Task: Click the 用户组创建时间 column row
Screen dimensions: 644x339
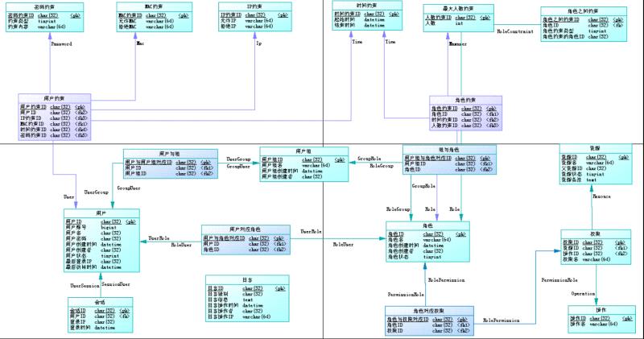Action: click(x=304, y=171)
